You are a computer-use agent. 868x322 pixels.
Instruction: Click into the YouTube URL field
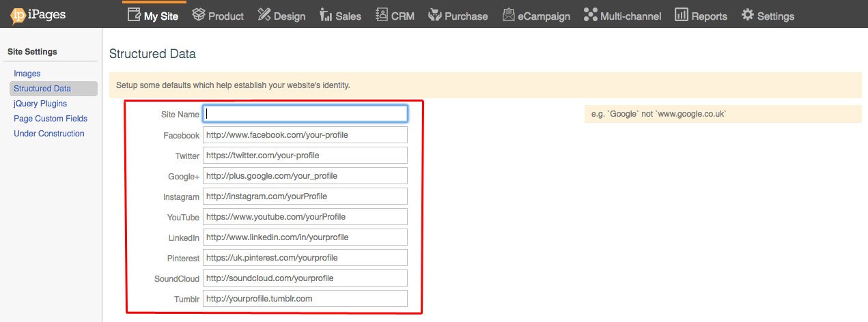(305, 217)
